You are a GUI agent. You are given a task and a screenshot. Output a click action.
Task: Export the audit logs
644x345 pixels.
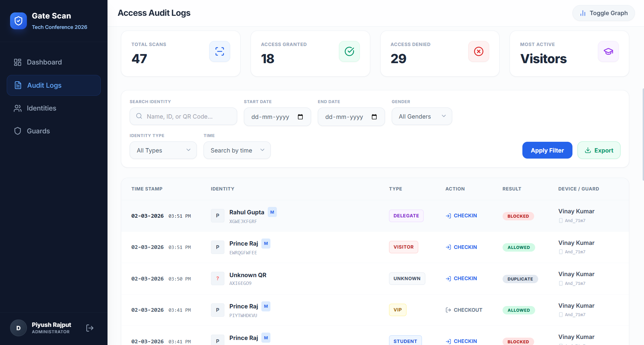pyautogui.click(x=599, y=150)
